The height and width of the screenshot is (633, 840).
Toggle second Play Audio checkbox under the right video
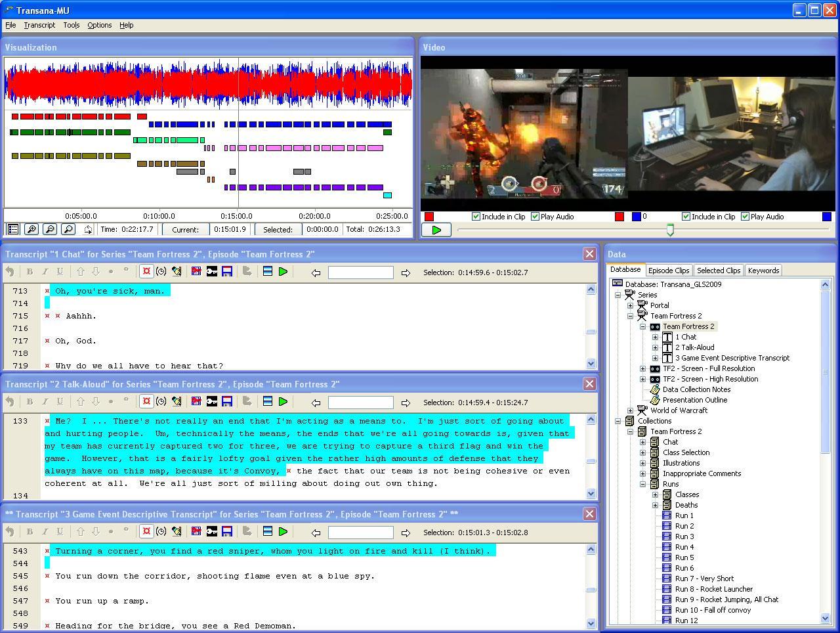point(745,217)
